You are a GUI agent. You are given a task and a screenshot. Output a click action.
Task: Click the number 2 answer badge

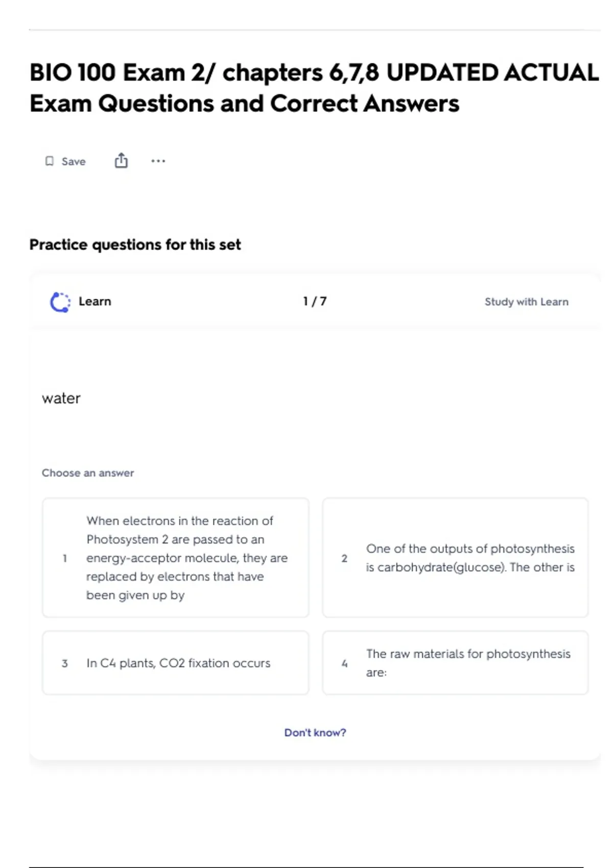tap(344, 558)
